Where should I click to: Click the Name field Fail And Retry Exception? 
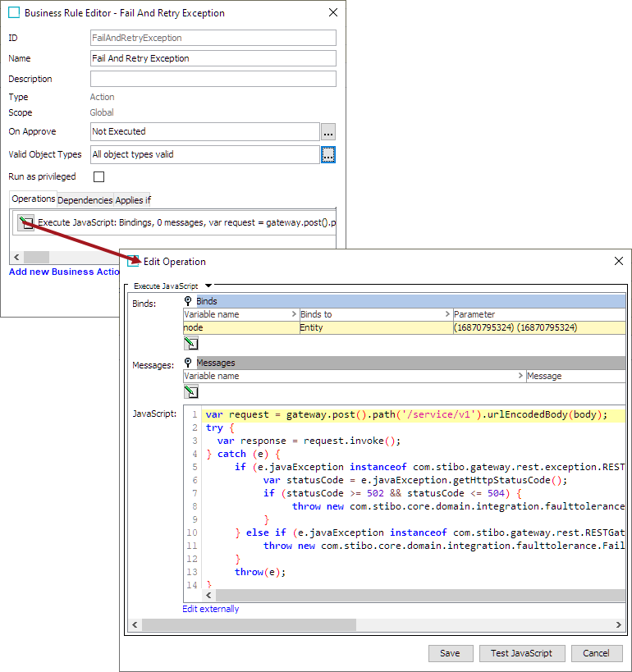[x=213, y=58]
